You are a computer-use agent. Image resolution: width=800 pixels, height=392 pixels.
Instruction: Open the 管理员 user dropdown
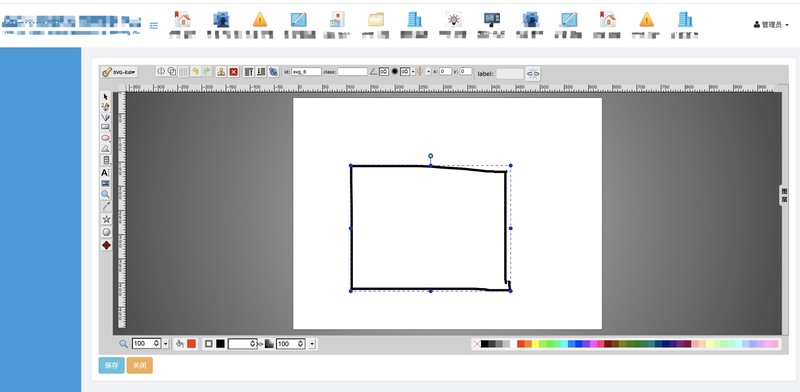[771, 24]
